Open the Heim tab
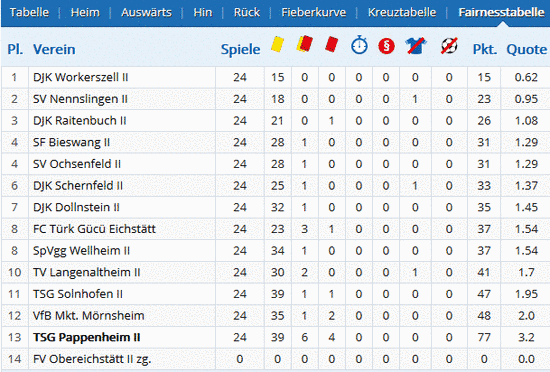The width and height of the screenshot is (550, 372). pos(85,13)
